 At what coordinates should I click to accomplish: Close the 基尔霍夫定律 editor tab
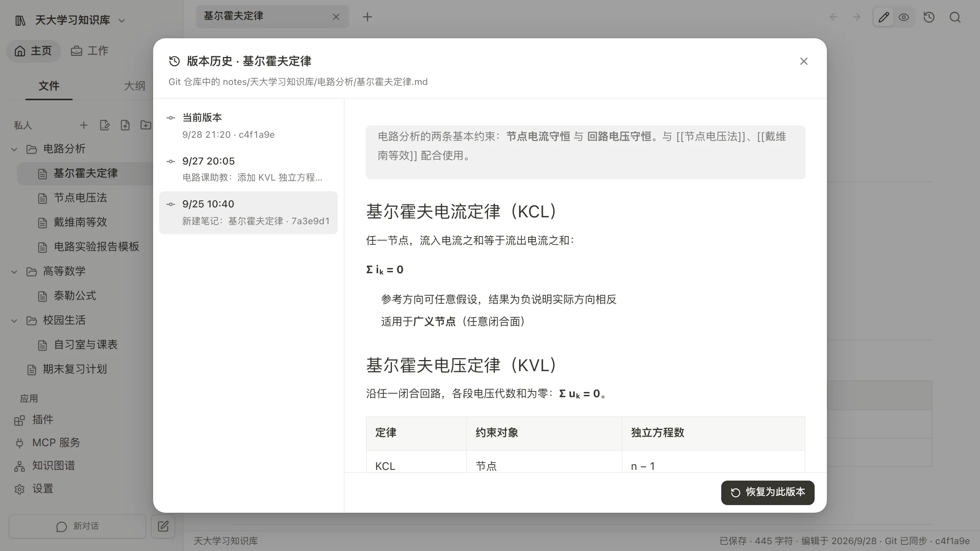tap(336, 17)
